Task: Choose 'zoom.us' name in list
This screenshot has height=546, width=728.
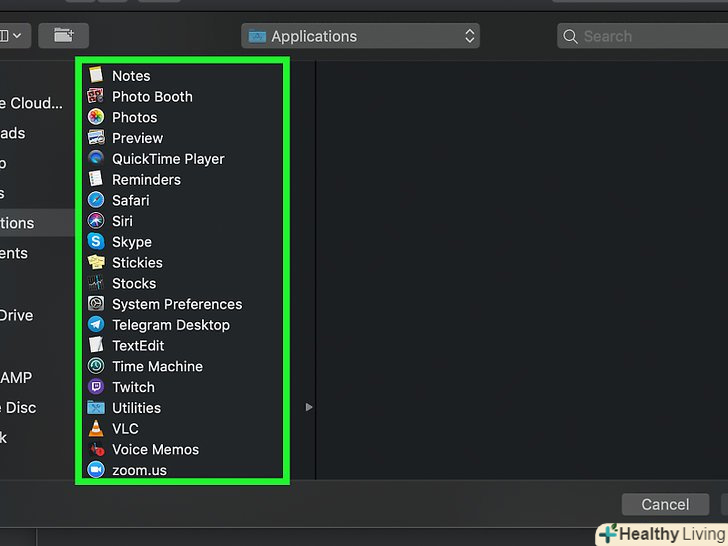Action: tap(139, 470)
